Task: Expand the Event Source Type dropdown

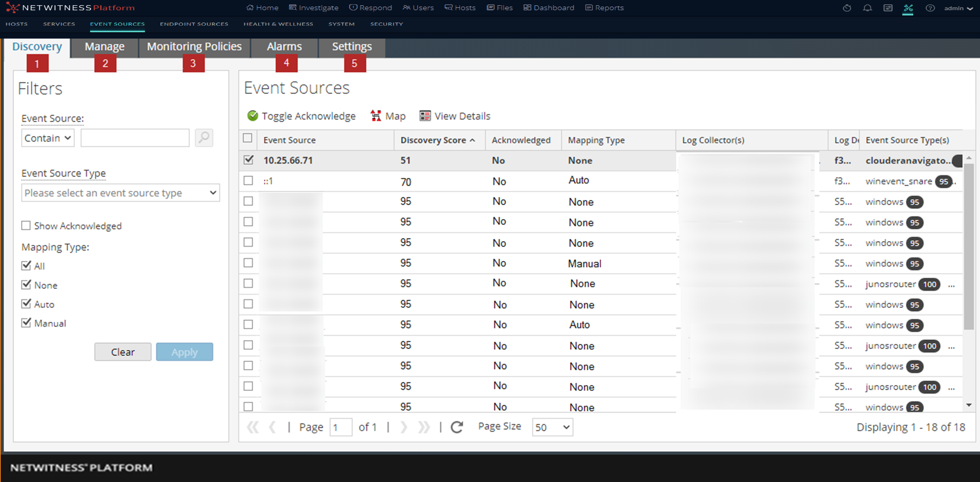Action: (x=120, y=193)
